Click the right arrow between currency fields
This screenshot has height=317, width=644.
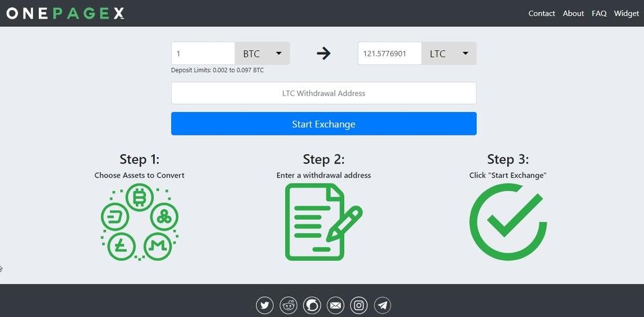[323, 54]
